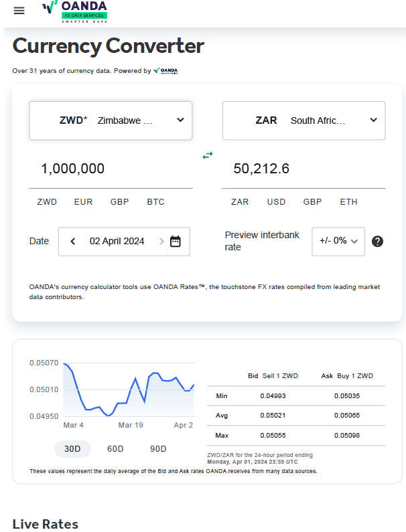Click the OANDA logo in header
The height and width of the screenshot is (532, 406).
[x=75, y=11]
